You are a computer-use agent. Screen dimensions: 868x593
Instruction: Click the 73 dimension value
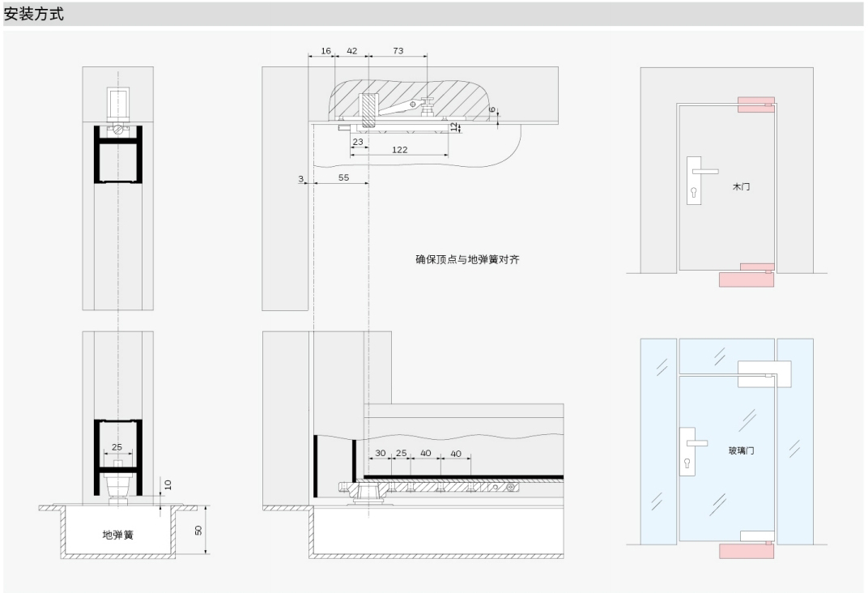[398, 50]
